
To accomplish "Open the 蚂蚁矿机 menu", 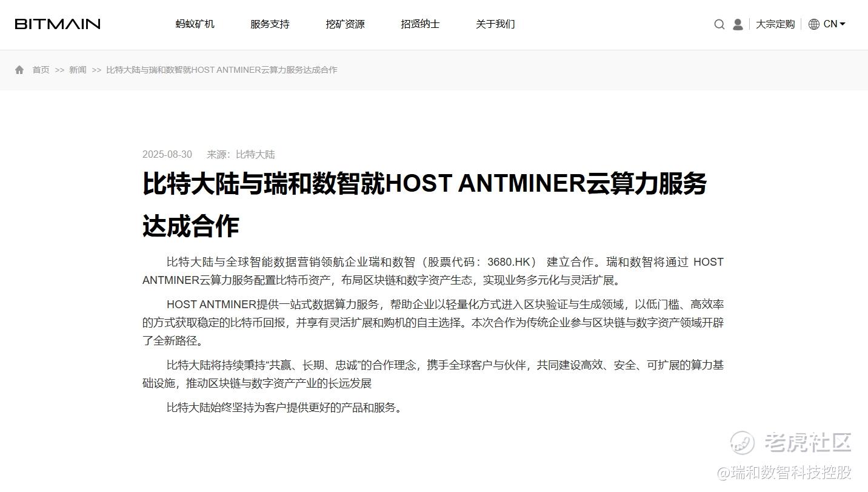I will pos(195,24).
